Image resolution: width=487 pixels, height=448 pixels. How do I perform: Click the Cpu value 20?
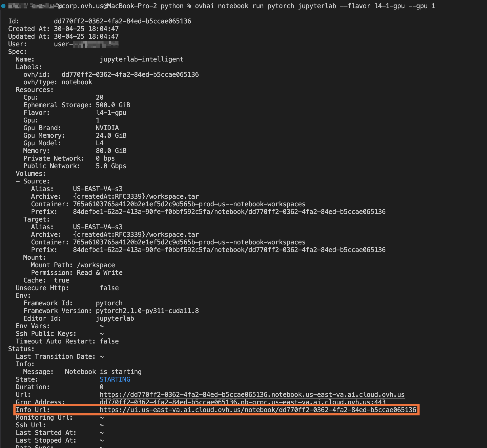[100, 97]
